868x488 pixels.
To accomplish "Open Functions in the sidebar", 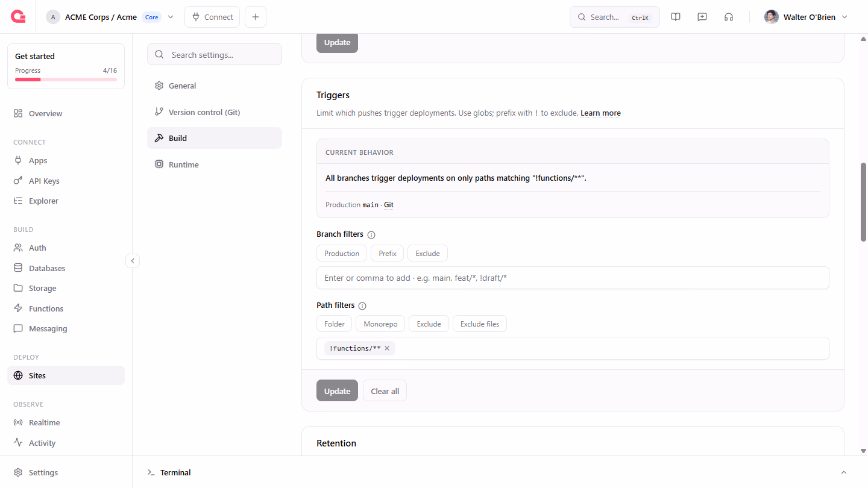I will [x=66, y=308].
